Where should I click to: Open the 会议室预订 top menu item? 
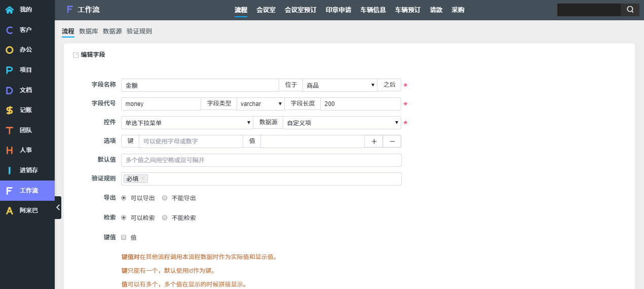[x=300, y=10]
